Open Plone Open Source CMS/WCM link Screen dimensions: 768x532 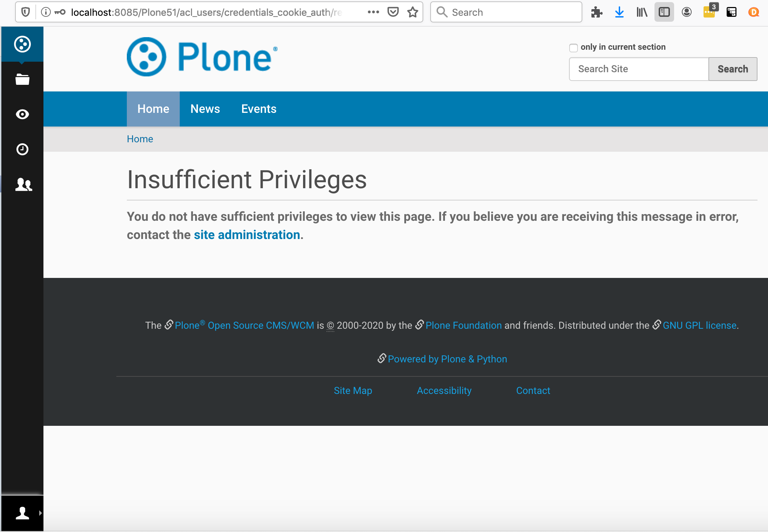pos(244,325)
